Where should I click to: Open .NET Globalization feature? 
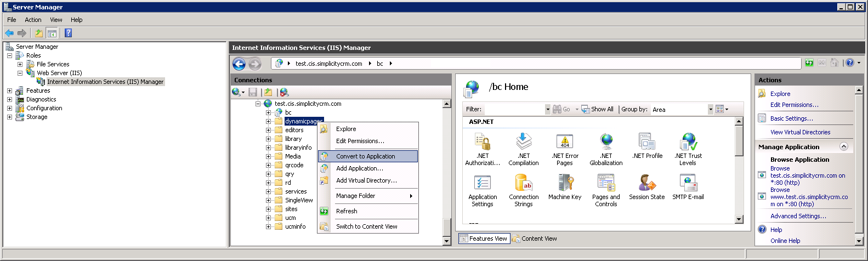click(x=606, y=149)
